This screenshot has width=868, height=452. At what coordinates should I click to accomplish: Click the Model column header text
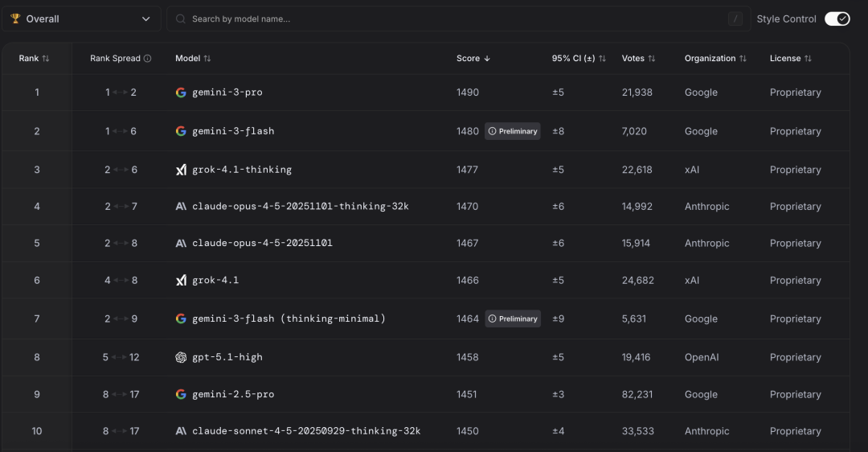point(187,58)
